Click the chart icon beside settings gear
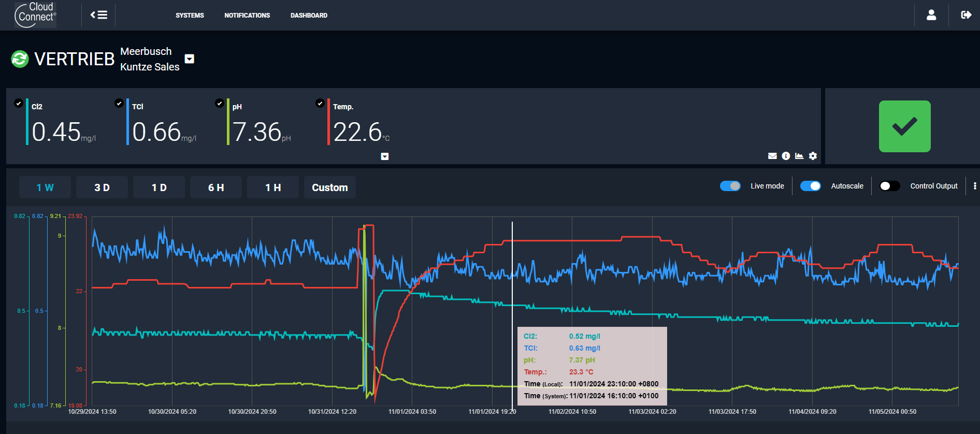Screen dimensions: 980x434 tap(799, 156)
